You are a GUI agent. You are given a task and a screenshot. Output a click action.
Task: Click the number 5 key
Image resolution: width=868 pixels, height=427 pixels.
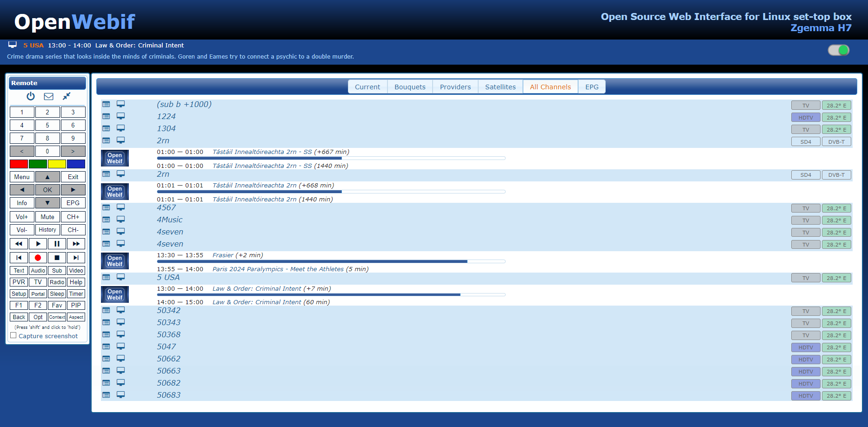47,125
